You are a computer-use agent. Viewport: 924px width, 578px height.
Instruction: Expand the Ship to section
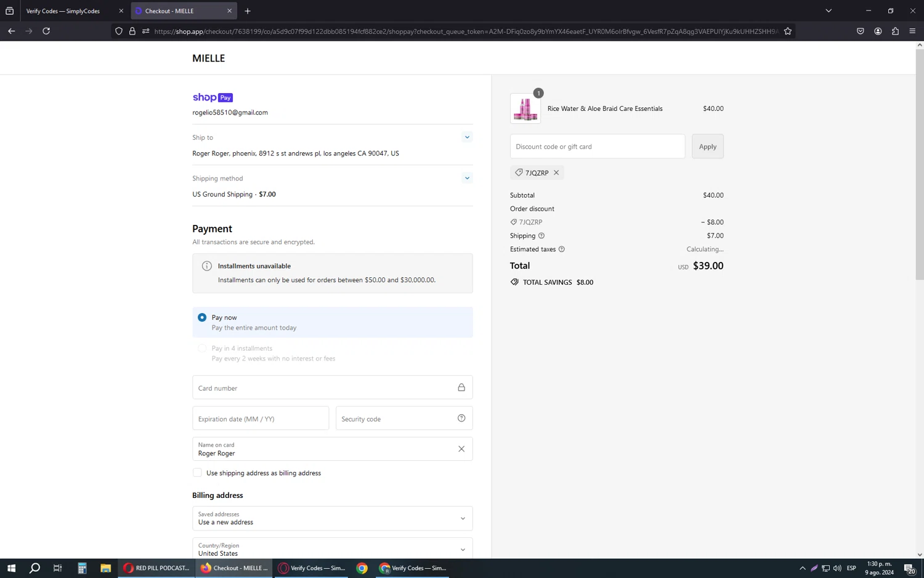click(467, 137)
